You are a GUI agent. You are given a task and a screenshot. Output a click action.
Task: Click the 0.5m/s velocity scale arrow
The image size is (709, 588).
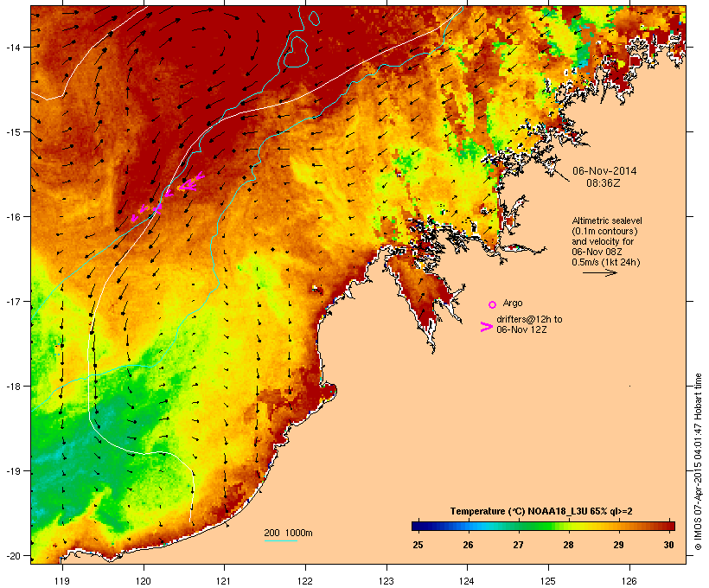pyautogui.click(x=599, y=272)
